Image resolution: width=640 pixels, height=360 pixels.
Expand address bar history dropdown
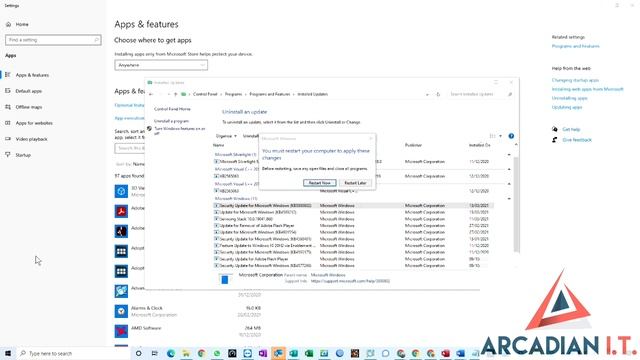point(427,94)
